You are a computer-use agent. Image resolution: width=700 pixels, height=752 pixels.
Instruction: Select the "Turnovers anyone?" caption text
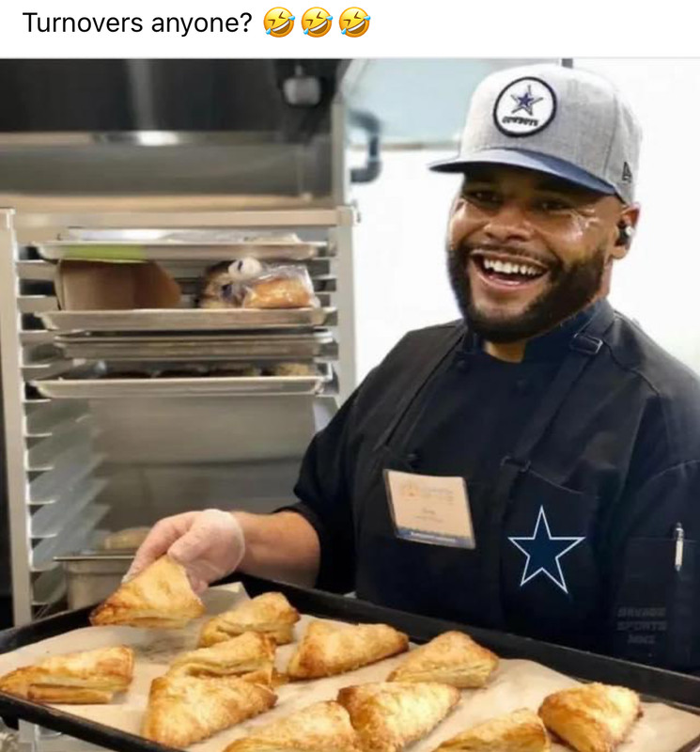coord(137,23)
